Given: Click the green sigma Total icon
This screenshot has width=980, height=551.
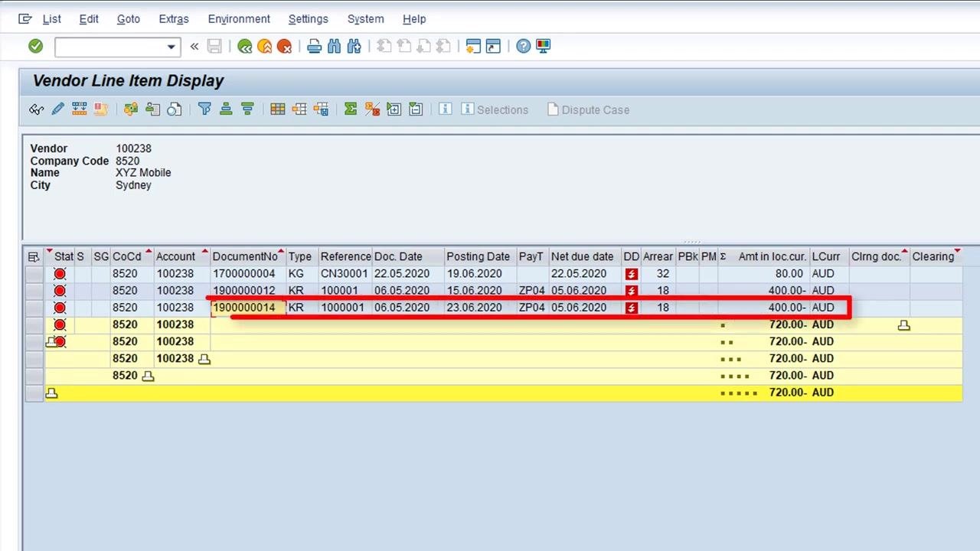Looking at the screenshot, I should 351,109.
